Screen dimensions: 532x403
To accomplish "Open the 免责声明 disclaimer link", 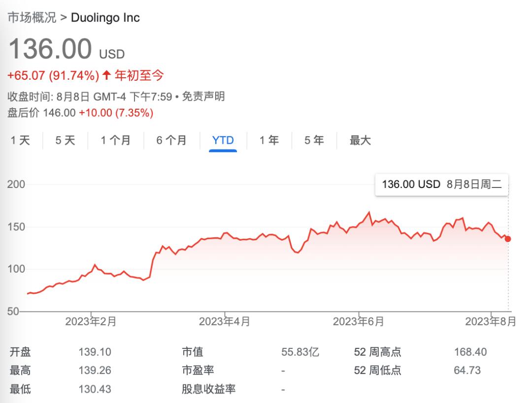I will tap(203, 96).
